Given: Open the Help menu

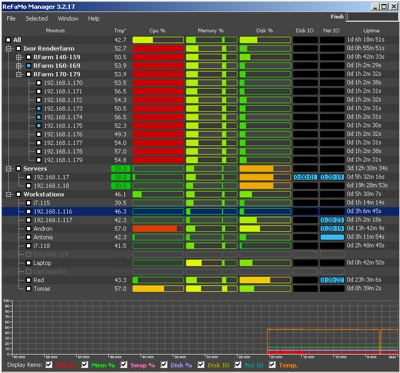Looking at the screenshot, I should click(94, 19).
